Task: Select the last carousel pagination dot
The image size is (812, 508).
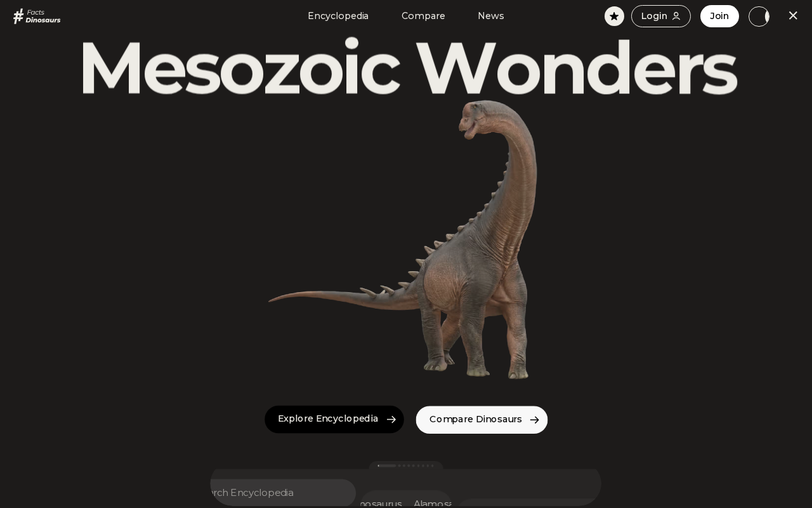Action: [x=433, y=465]
